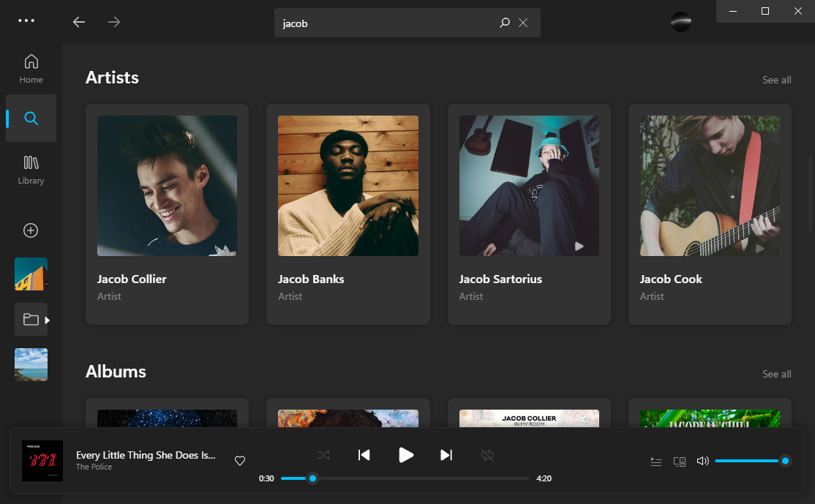Click See all next to Artists

click(x=776, y=80)
